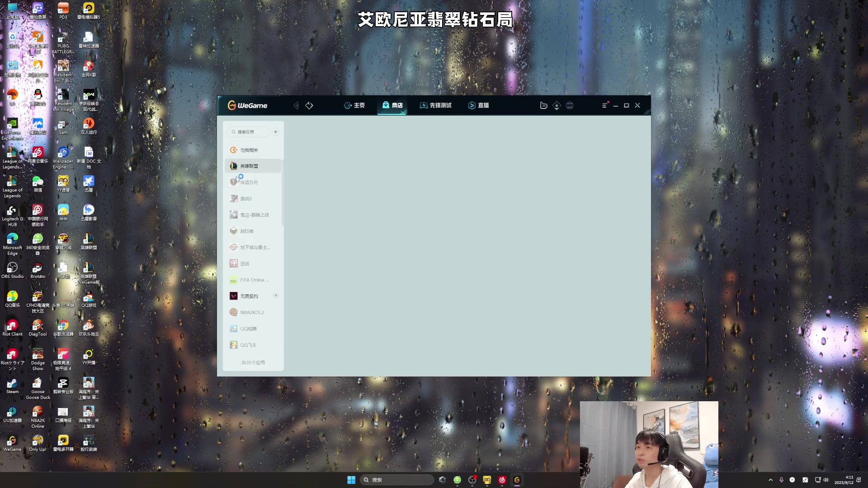Image resolution: width=868 pixels, height=488 pixels.
Task: Open the NBA2K Online desktop icon
Action: click(38, 417)
